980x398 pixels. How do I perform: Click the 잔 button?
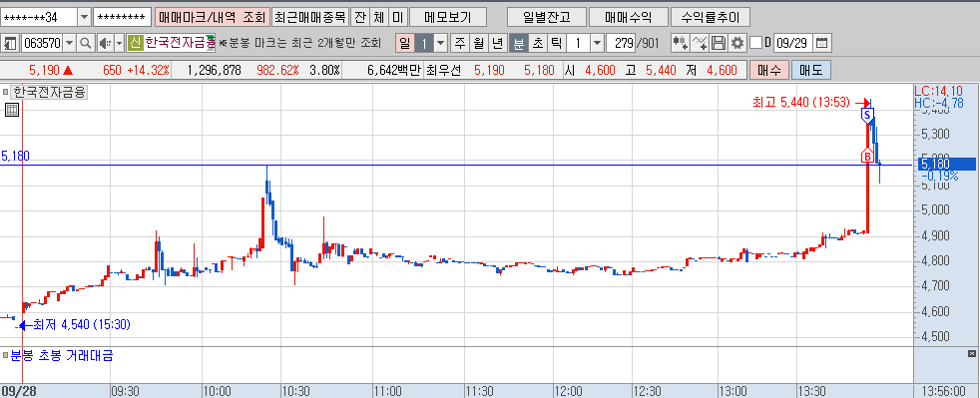coord(359,17)
